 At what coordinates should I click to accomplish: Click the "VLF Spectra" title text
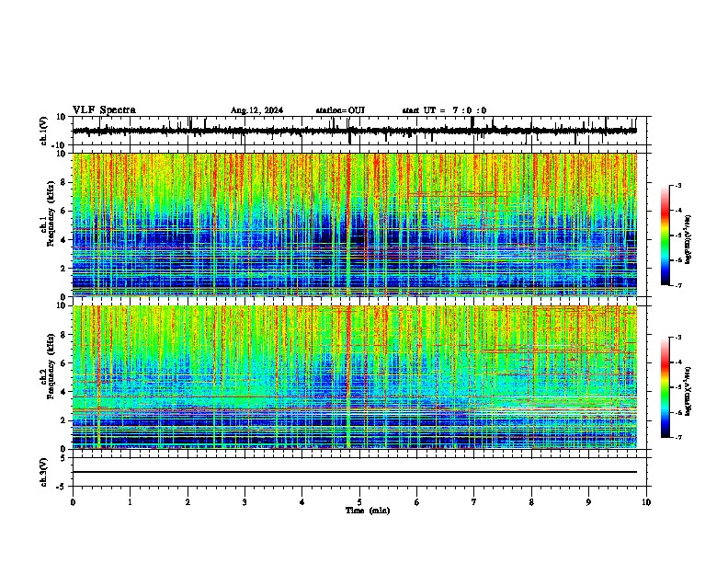(x=104, y=110)
